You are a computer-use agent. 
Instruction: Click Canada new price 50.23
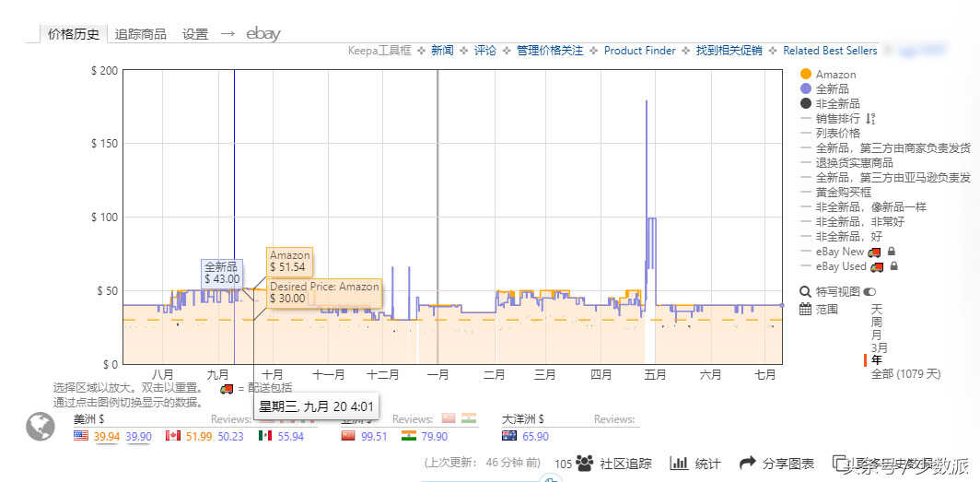[230, 436]
